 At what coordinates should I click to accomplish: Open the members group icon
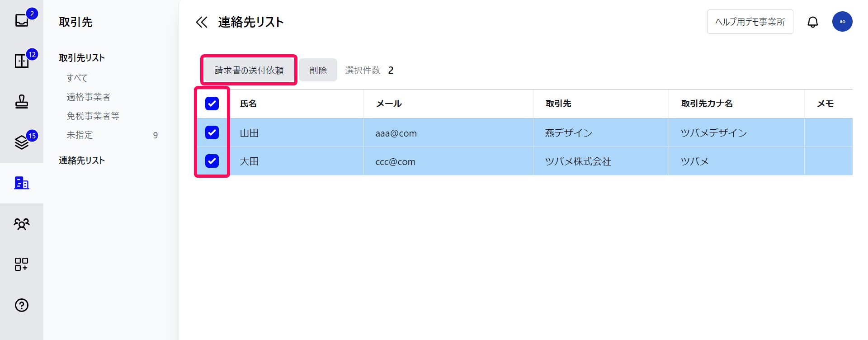pyautogui.click(x=22, y=224)
